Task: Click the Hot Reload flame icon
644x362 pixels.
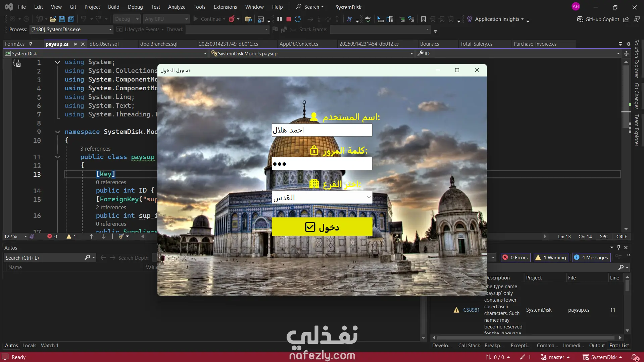Action: [x=231, y=19]
